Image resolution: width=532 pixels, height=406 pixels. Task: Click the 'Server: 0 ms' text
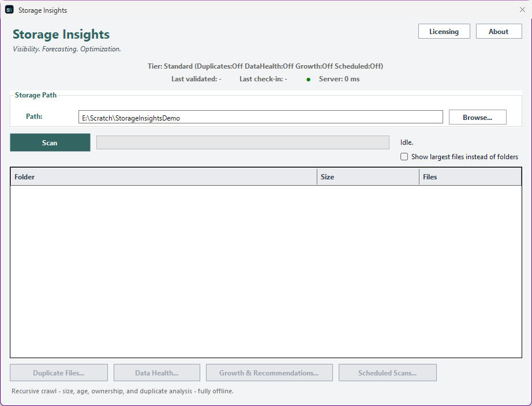(339, 79)
